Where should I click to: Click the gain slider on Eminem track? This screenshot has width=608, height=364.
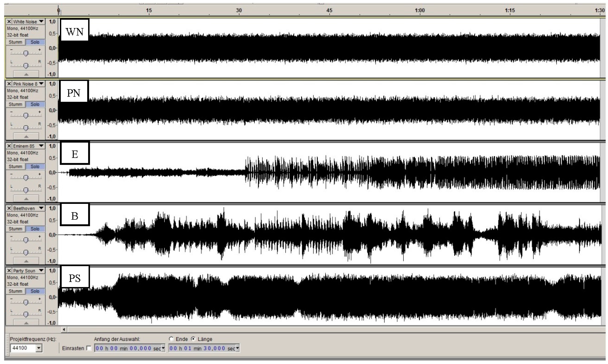click(26, 177)
